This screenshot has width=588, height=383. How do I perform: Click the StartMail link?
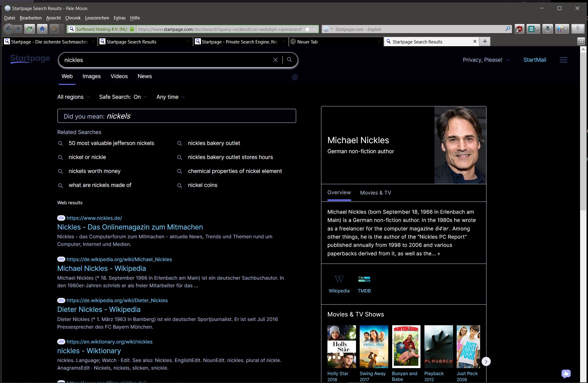535,60
